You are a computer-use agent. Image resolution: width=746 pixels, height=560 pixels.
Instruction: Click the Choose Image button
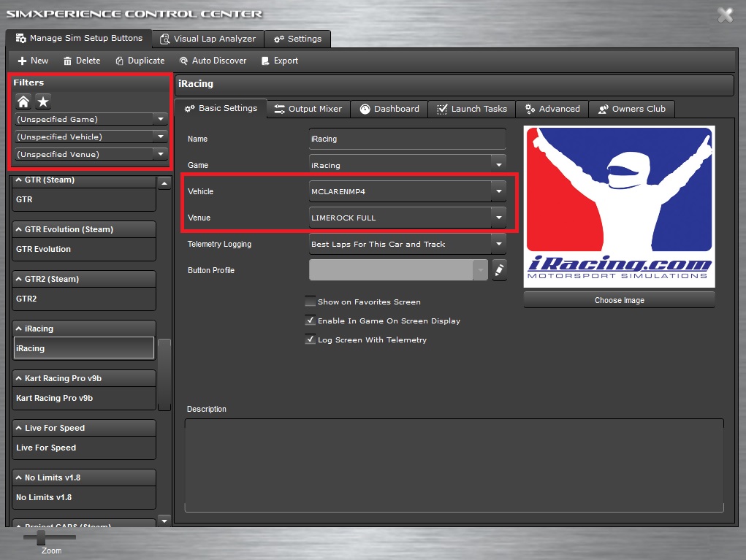click(620, 300)
